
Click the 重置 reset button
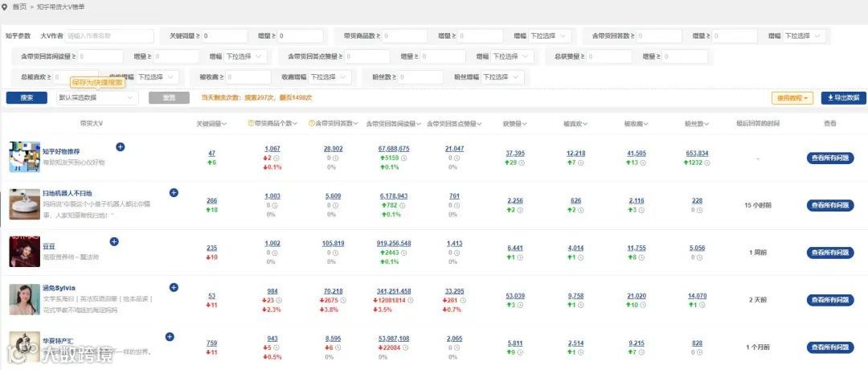point(169,97)
